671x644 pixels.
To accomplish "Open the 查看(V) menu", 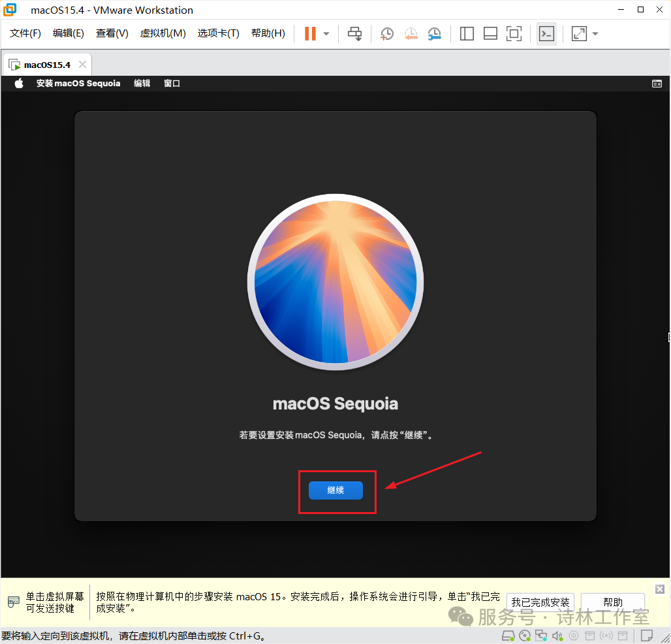I will [112, 33].
